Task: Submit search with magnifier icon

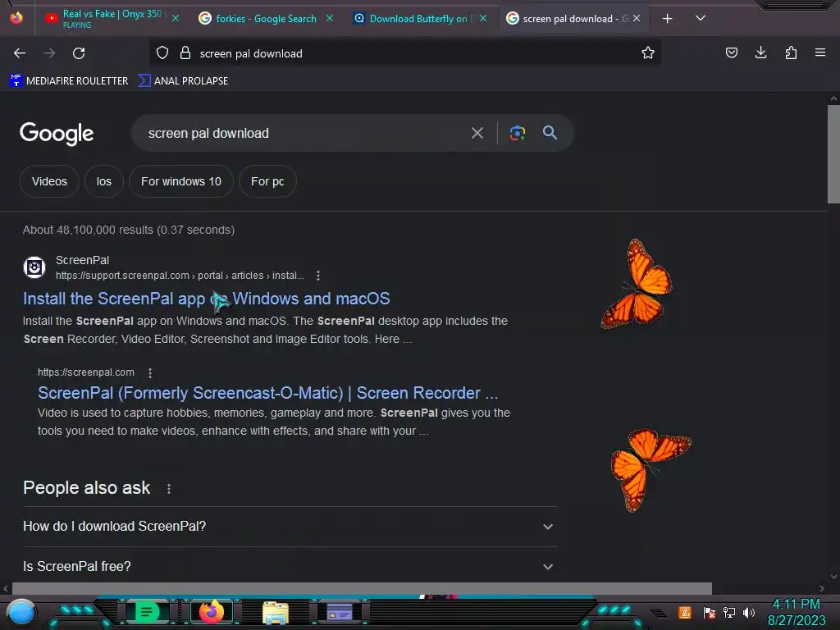Action: pyautogui.click(x=550, y=133)
